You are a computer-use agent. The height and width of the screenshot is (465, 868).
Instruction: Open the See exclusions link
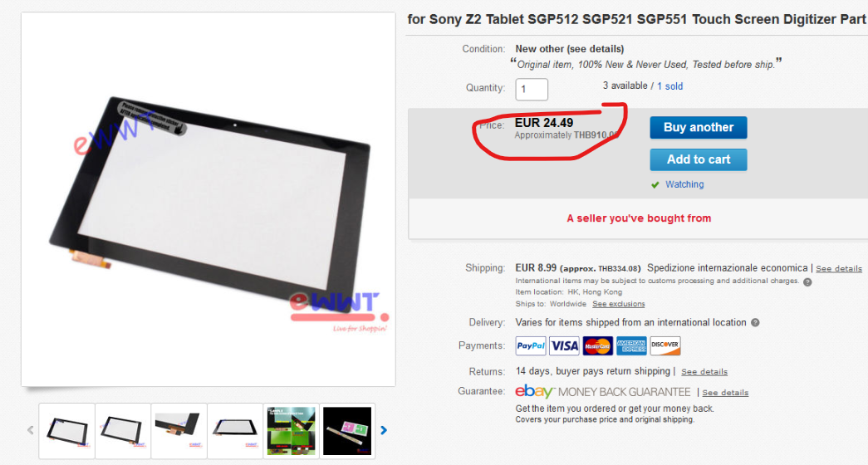[618, 304]
